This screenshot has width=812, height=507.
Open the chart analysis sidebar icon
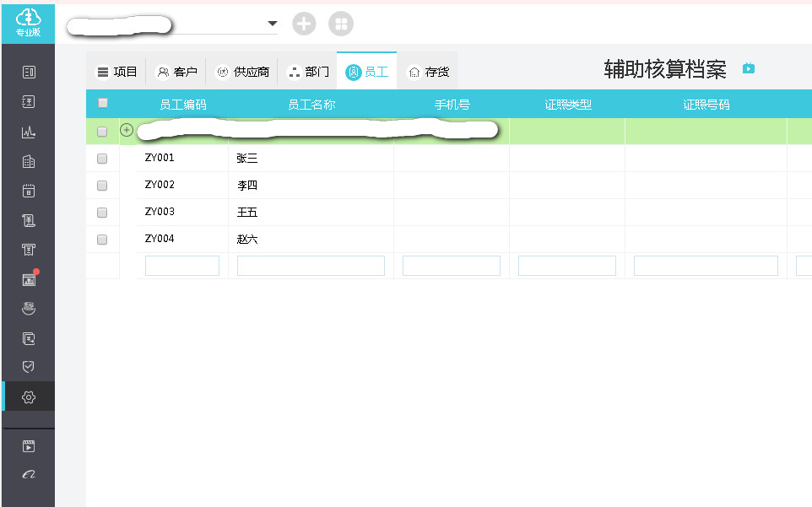point(29,132)
